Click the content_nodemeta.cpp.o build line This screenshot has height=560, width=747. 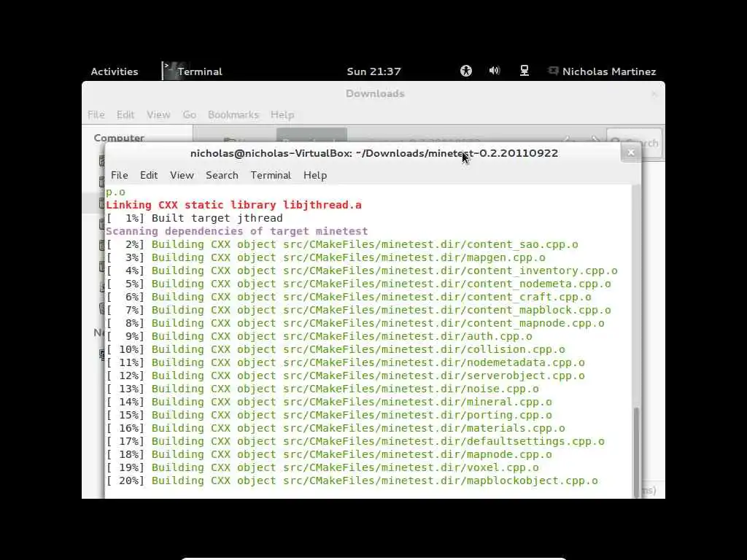358,284
